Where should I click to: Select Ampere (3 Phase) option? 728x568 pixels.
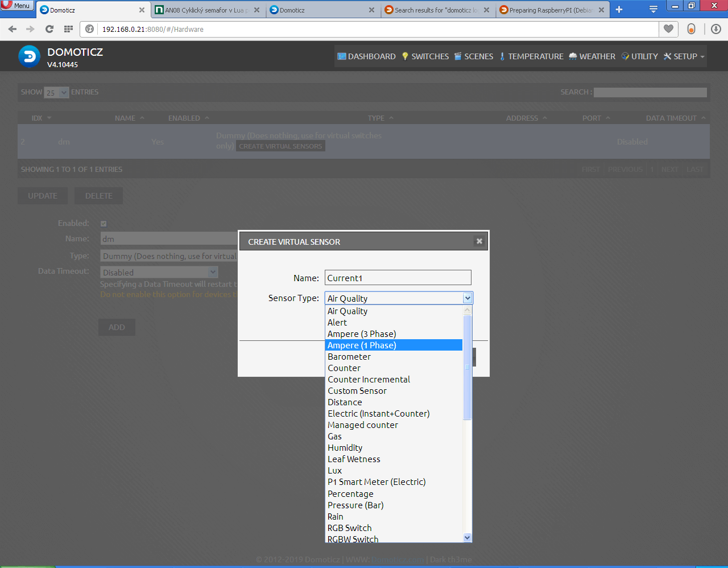coord(394,334)
